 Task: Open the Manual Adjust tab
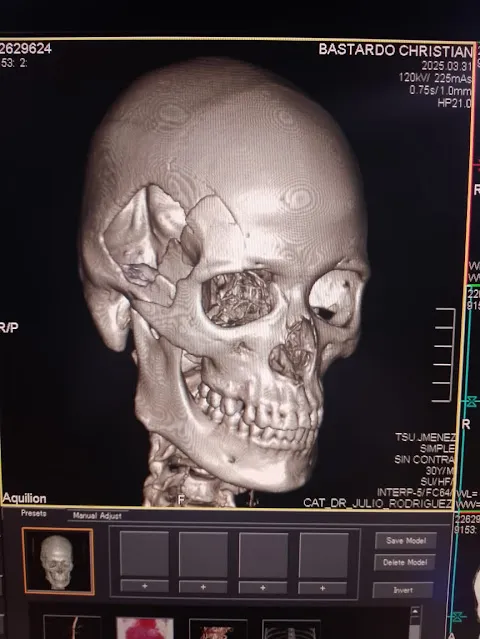point(97,516)
